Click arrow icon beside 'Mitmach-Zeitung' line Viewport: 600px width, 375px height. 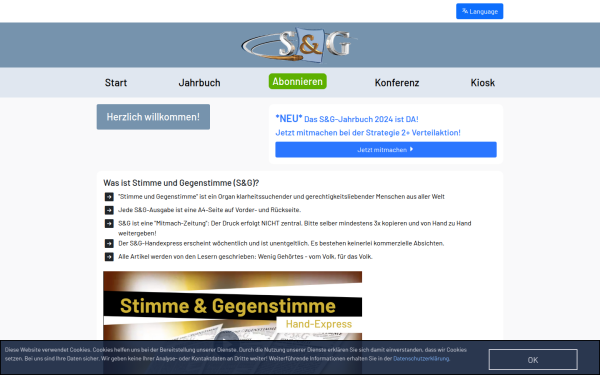[109, 223]
